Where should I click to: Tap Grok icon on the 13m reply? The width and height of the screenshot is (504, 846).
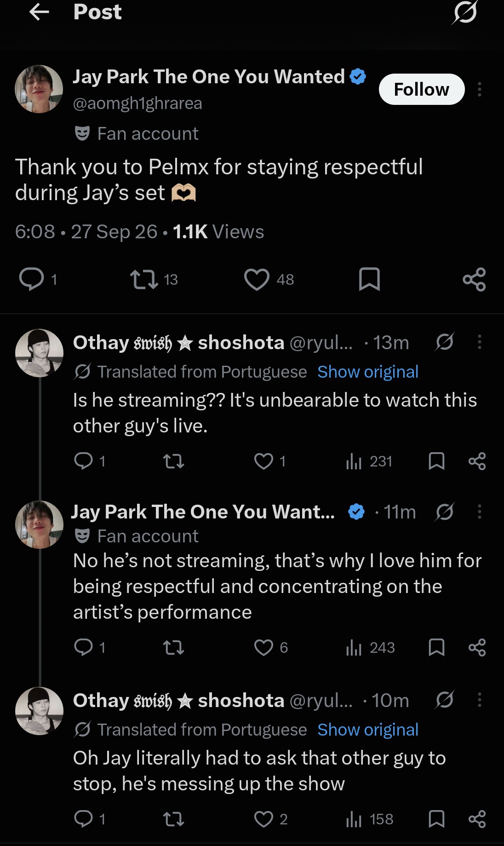[444, 342]
